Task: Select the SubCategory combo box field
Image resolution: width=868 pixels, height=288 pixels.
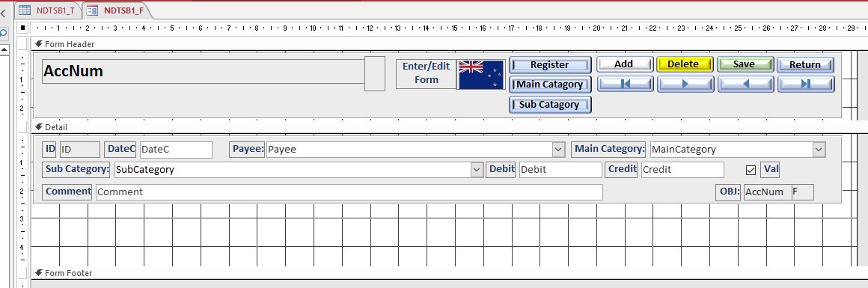Action: pyautogui.click(x=299, y=170)
